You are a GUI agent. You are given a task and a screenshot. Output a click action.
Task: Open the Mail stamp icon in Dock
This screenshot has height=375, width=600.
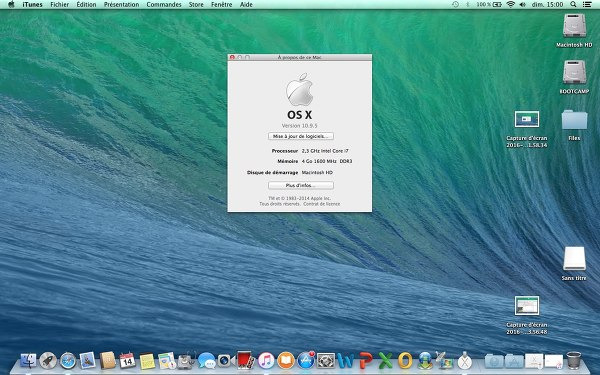88,360
